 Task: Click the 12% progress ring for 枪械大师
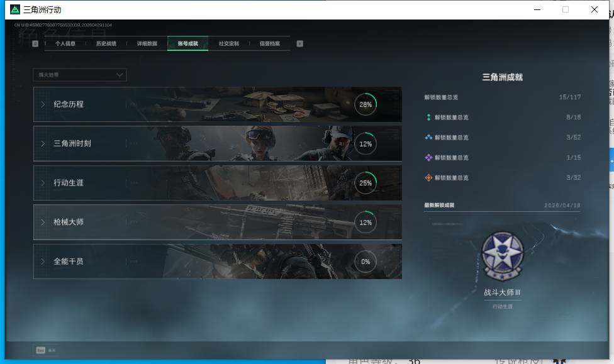point(366,223)
